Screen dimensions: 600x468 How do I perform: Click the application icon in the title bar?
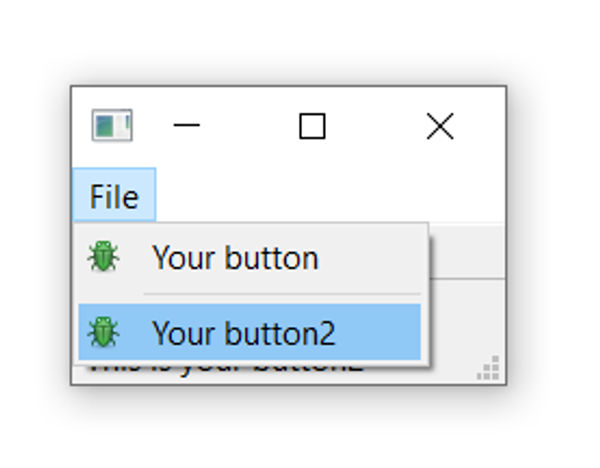(111, 126)
